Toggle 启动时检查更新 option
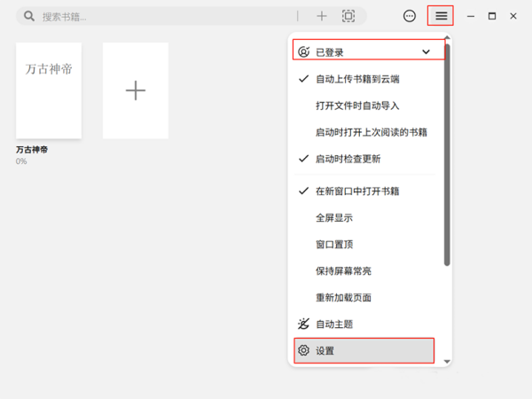 tap(364, 159)
